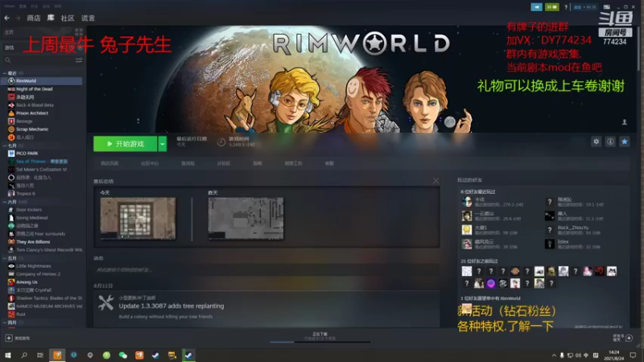Click the PICO PARK game icon
This screenshot has height=362, width=644.
11,154
